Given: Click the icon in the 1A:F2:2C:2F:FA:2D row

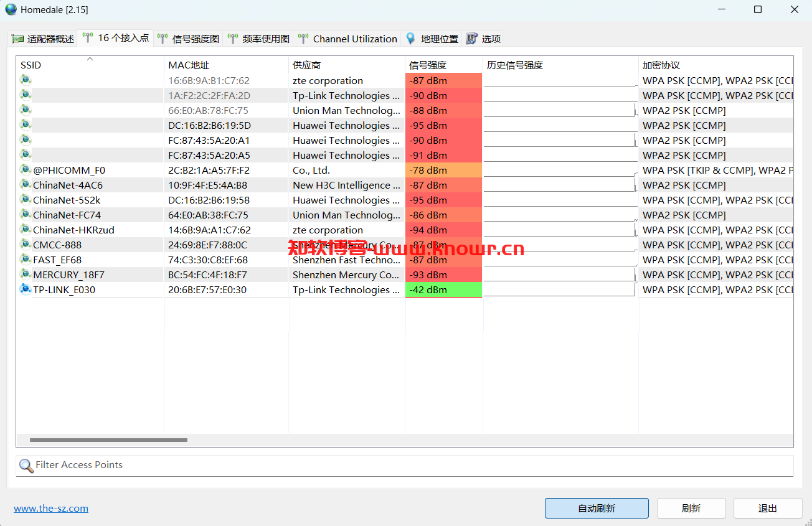Looking at the screenshot, I should (x=26, y=95).
